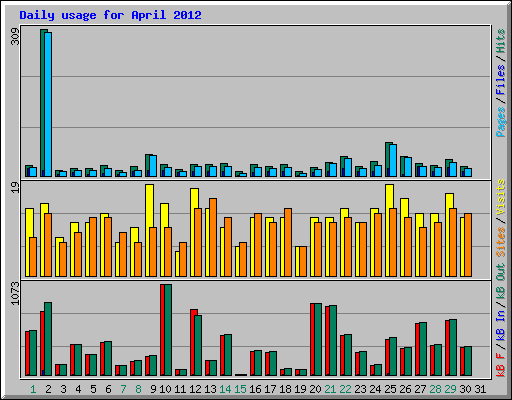This screenshot has width=512, height=400.
Task: Click day label 16 on x-axis
Action: tap(255, 389)
